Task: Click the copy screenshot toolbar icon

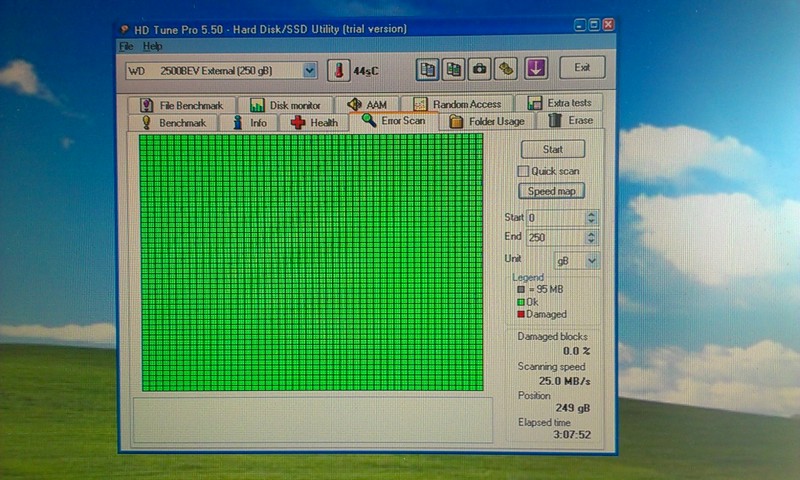Action: [x=453, y=69]
